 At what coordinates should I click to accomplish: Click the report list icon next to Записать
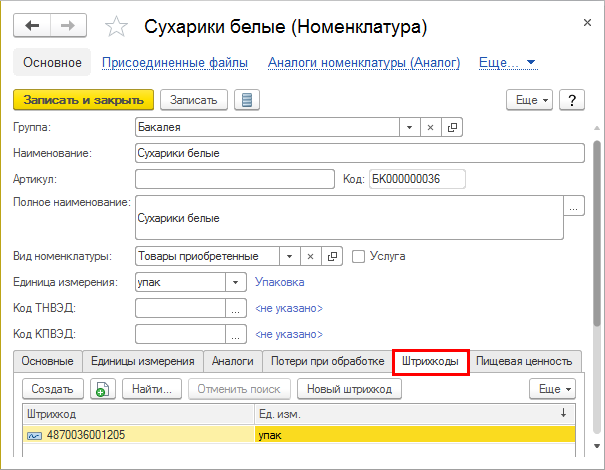(x=246, y=100)
